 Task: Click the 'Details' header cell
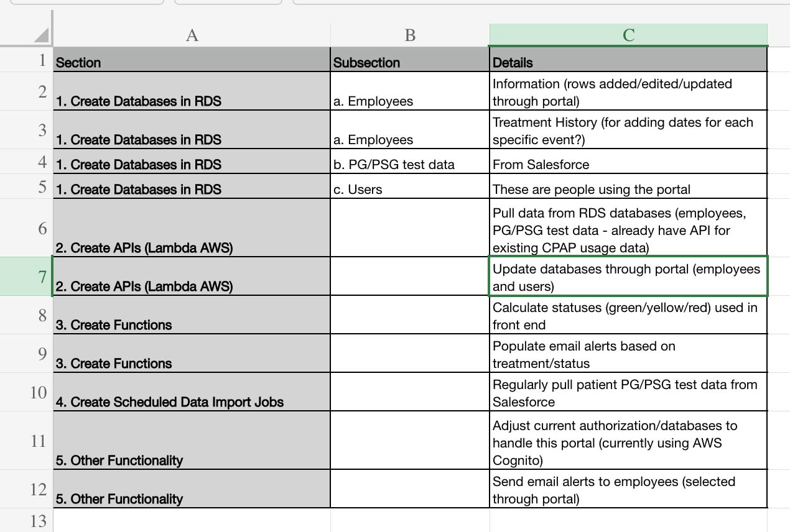click(x=628, y=62)
